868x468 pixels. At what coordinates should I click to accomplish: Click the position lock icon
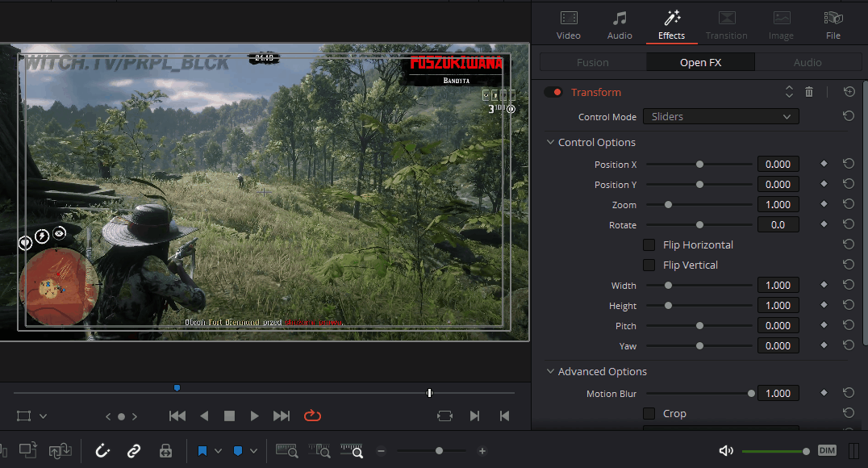click(x=165, y=451)
